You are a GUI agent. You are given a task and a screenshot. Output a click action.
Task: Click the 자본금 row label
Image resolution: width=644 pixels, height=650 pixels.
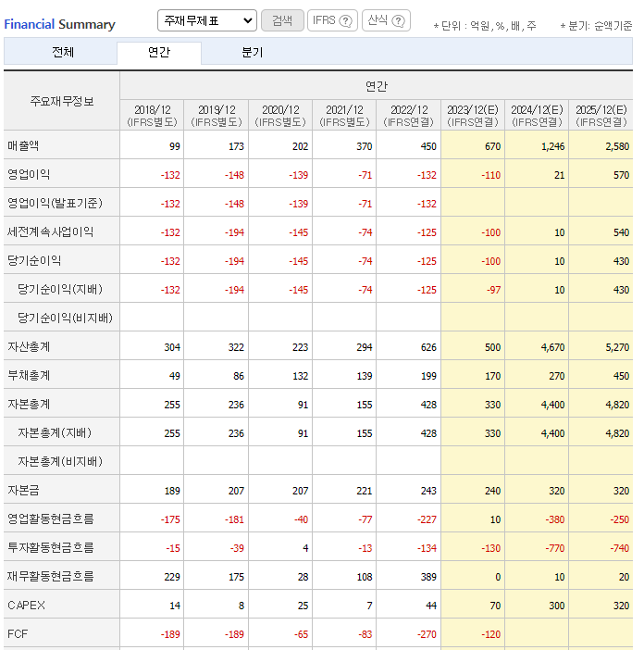[x=23, y=491]
